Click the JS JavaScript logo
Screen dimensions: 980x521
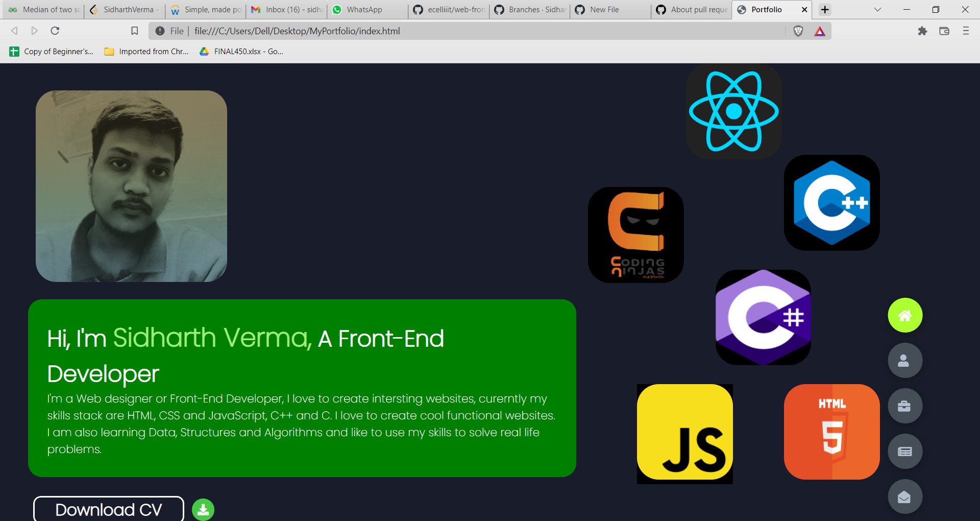point(685,434)
